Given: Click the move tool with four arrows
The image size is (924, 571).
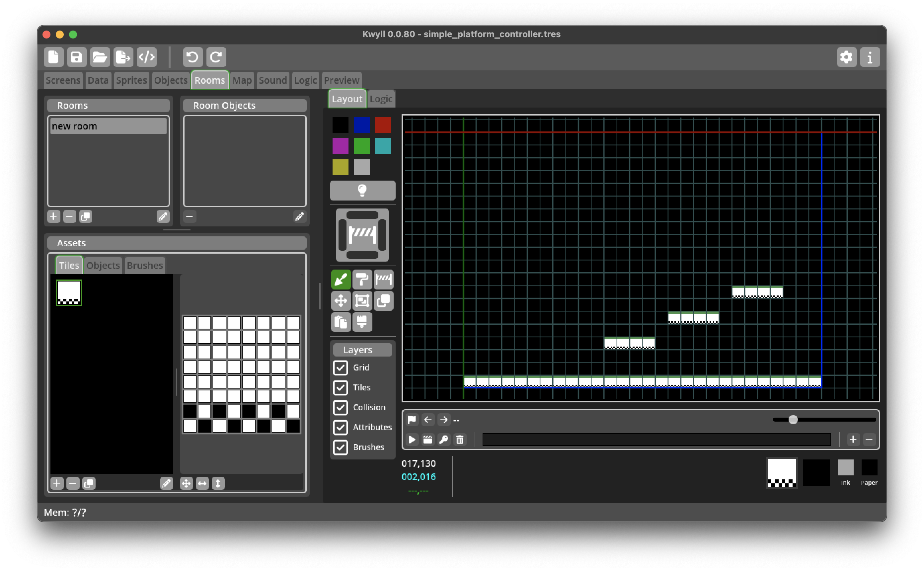Looking at the screenshot, I should (x=341, y=301).
